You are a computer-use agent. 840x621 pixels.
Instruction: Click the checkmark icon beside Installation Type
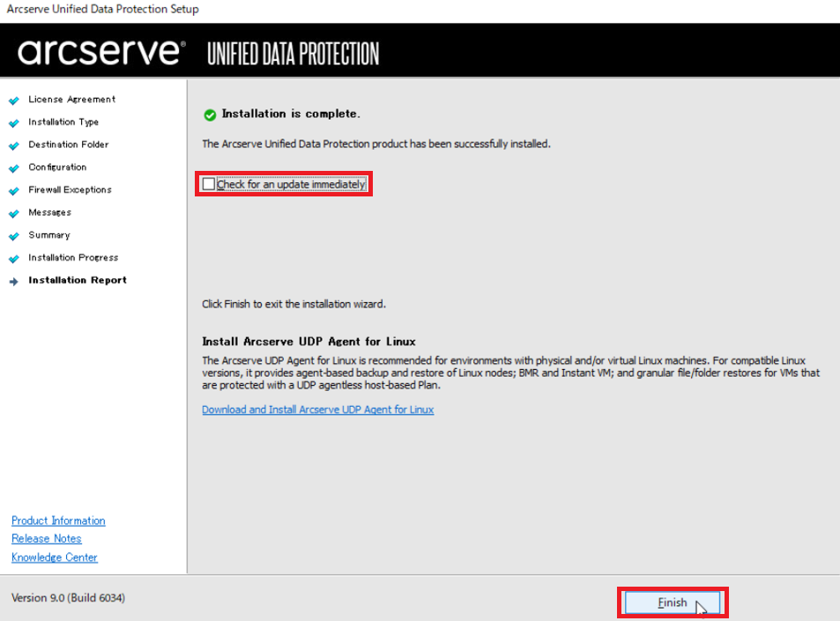pyautogui.click(x=14, y=123)
